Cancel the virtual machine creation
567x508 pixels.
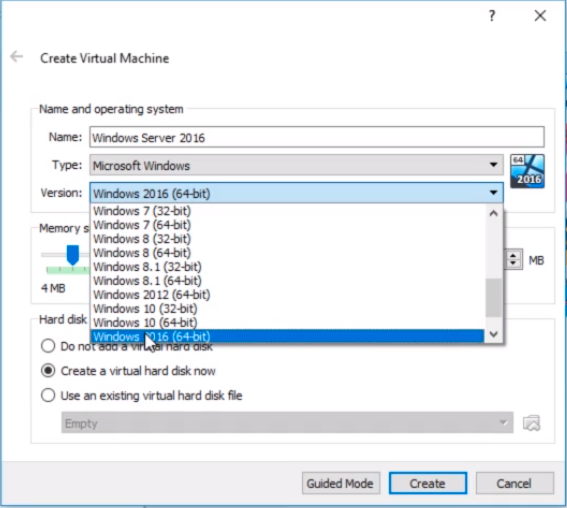(x=515, y=483)
